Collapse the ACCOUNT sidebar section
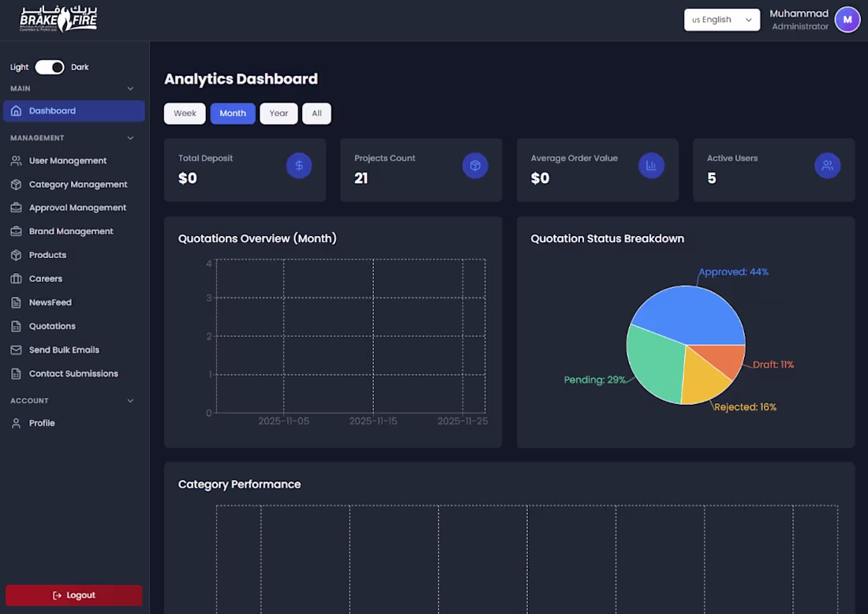The width and height of the screenshot is (868, 614). pos(129,400)
